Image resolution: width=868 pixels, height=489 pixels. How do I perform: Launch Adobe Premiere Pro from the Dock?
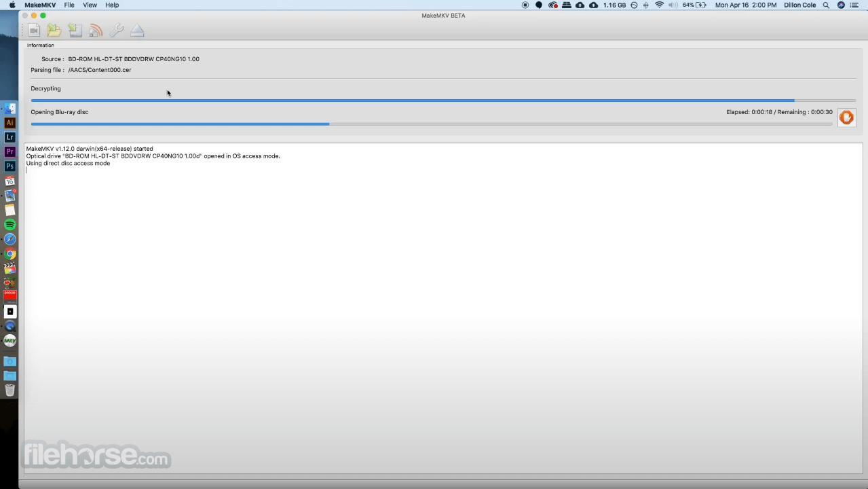click(10, 152)
